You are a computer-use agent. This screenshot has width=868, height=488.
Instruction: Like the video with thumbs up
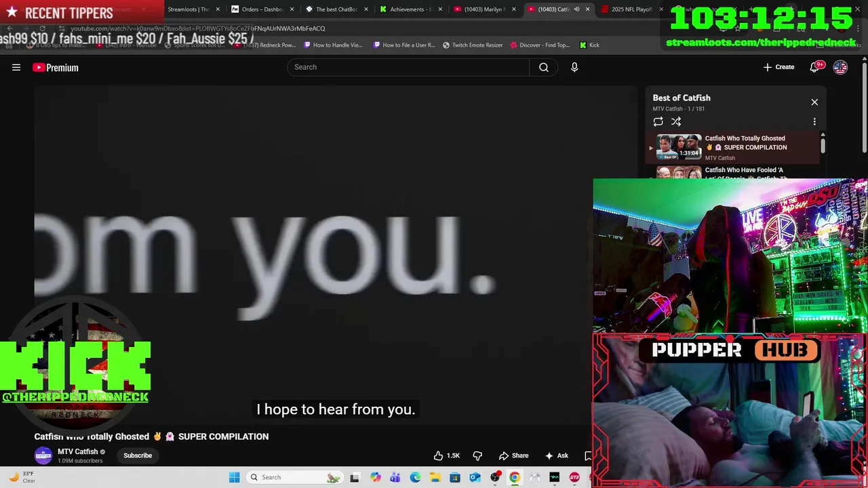pos(447,455)
